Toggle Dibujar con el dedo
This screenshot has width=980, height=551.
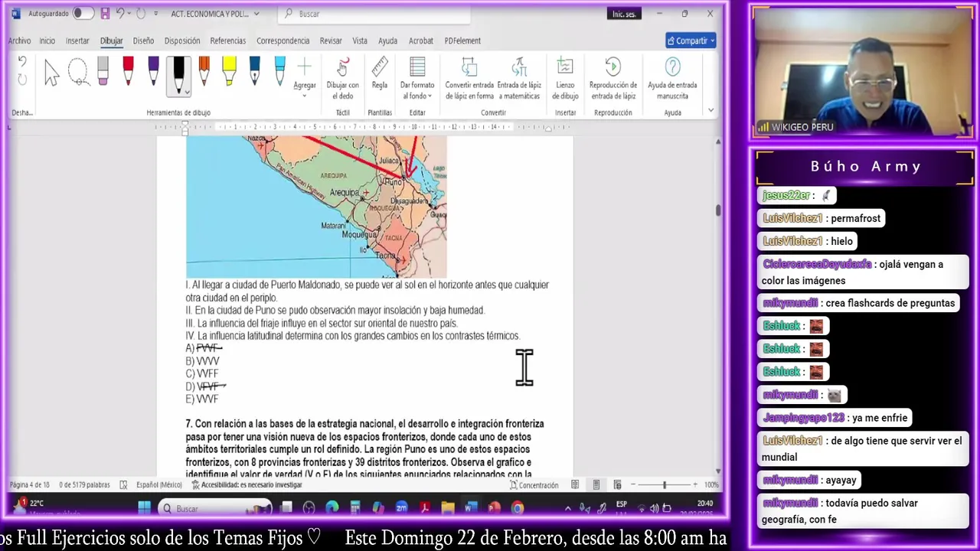pos(342,78)
